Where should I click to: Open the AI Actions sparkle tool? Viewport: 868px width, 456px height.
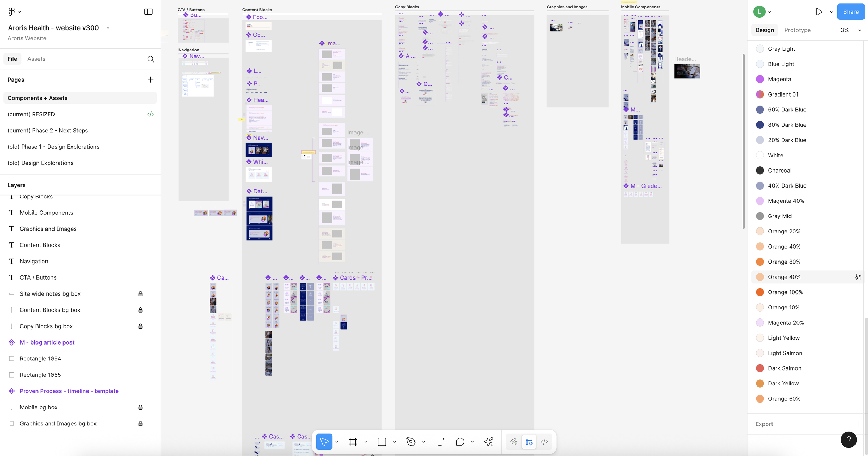tap(489, 442)
